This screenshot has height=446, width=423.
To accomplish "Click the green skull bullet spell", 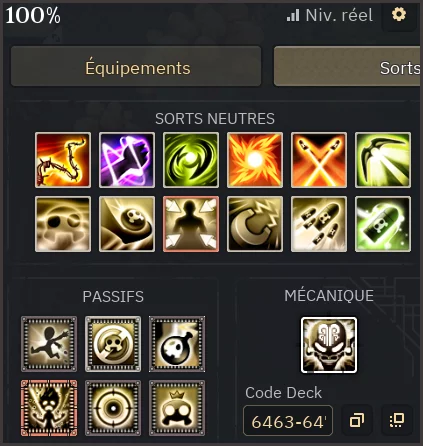I will 383,224.
